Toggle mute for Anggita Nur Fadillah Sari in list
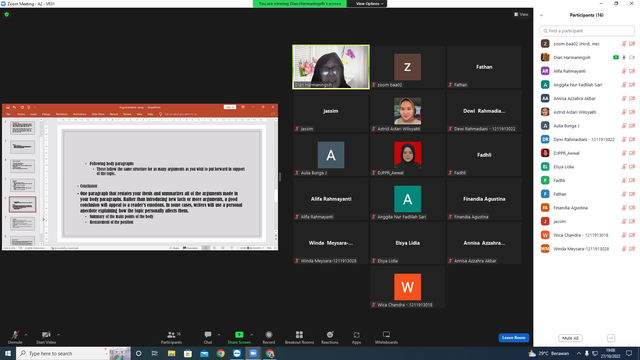The image size is (640, 360). (x=624, y=85)
